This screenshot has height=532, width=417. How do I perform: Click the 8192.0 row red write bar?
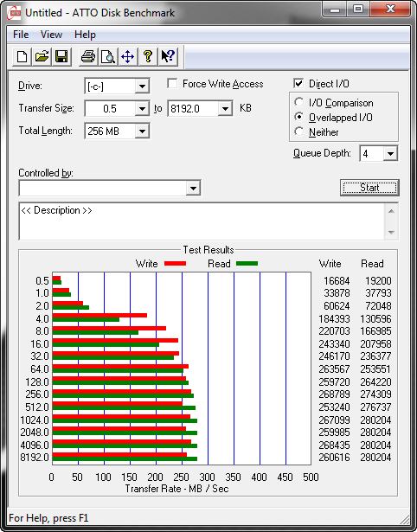tap(119, 455)
